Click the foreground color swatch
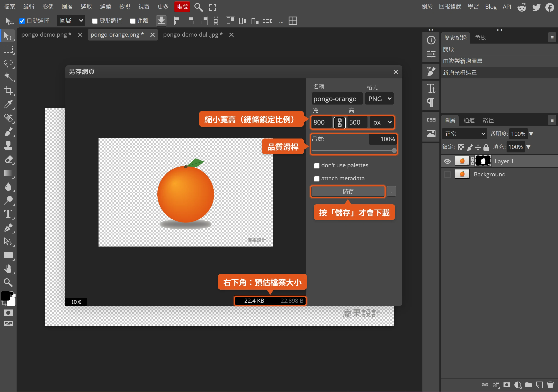 (5, 296)
